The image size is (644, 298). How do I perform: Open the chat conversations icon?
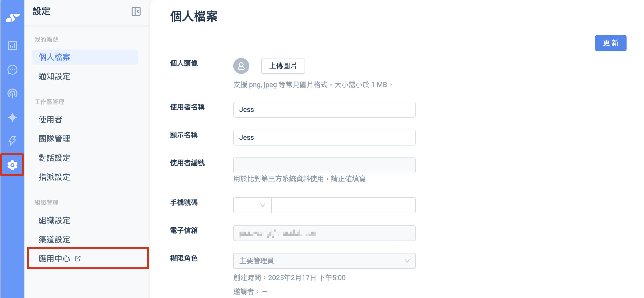pyautogui.click(x=12, y=70)
